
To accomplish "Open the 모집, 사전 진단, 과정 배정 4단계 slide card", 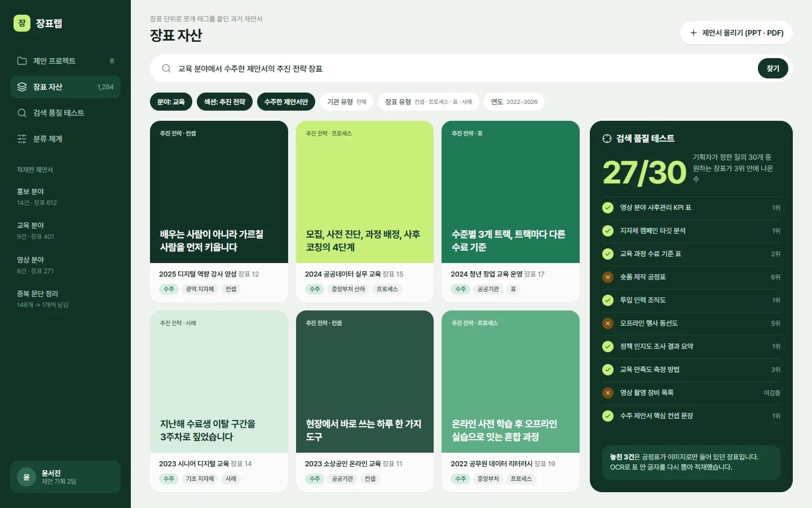I will point(365,212).
